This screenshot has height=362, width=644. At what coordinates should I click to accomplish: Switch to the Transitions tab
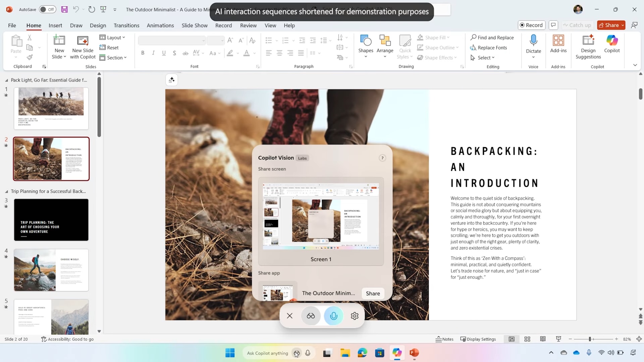pyautogui.click(x=126, y=25)
